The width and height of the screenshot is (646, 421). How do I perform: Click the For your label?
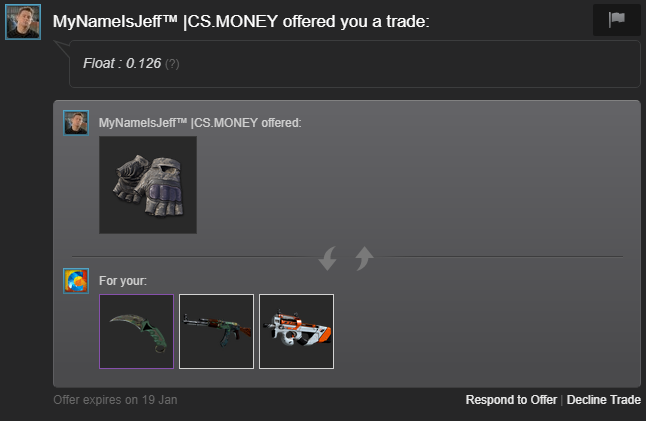tap(123, 281)
